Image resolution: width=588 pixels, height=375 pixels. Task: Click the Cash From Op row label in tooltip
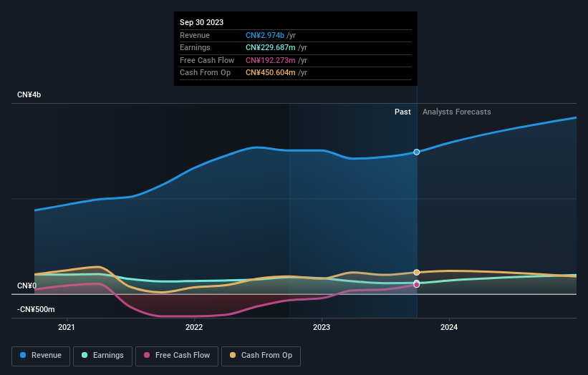click(x=205, y=73)
